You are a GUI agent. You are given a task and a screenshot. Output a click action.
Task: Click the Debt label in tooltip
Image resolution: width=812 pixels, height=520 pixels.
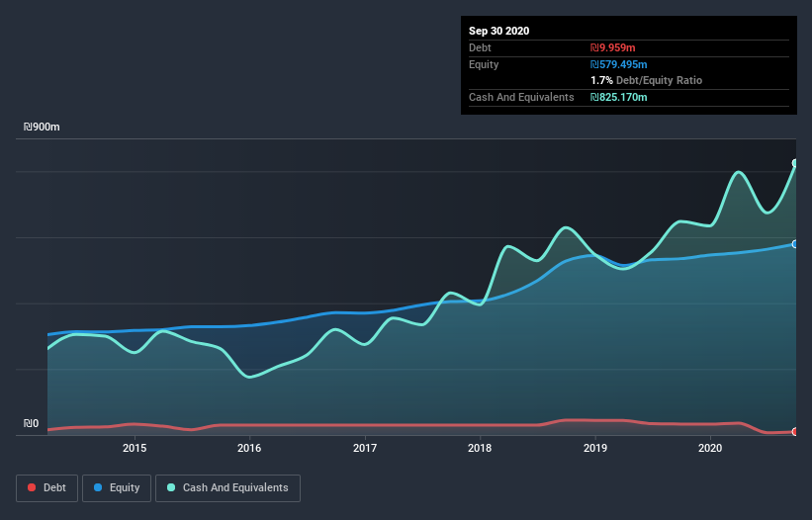[x=480, y=47]
